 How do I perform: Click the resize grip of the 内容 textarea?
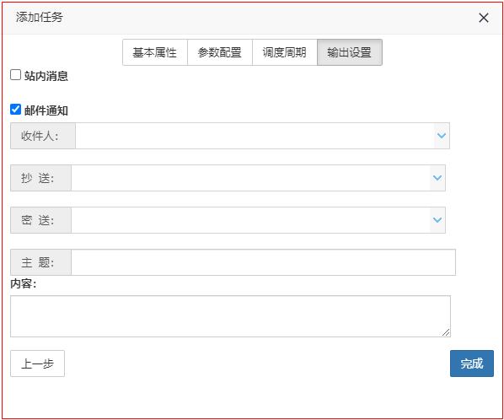(446, 332)
